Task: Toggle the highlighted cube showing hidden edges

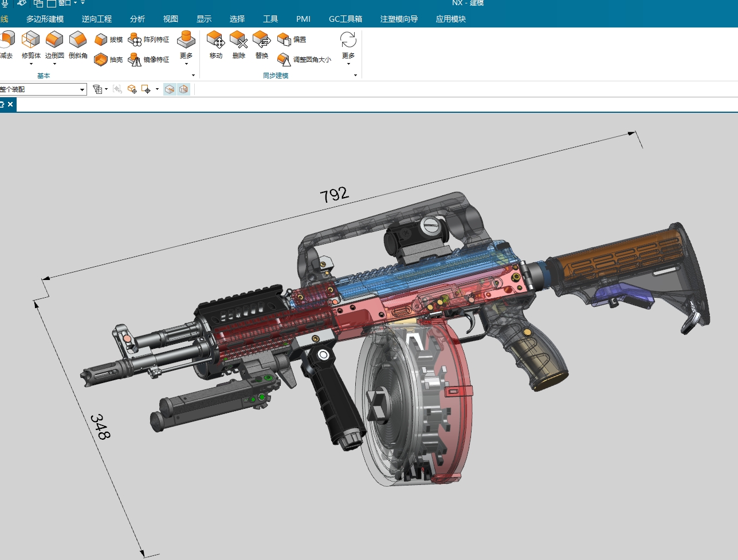Action: pos(183,89)
